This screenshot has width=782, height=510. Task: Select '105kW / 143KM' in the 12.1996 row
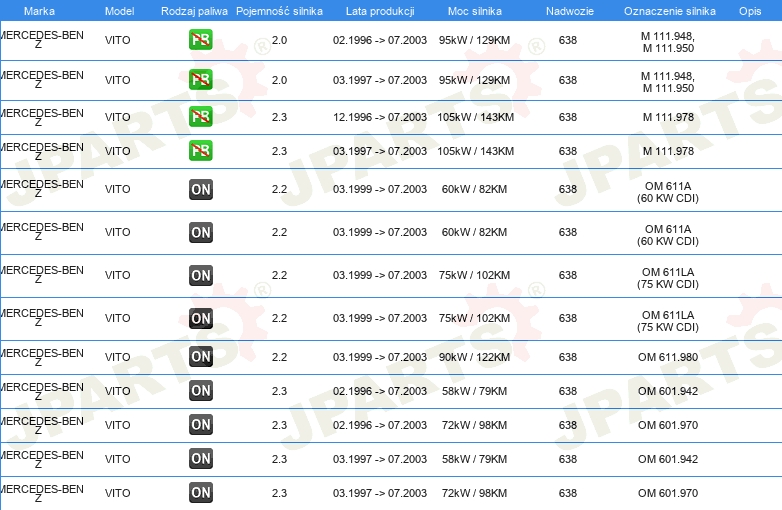click(x=475, y=117)
